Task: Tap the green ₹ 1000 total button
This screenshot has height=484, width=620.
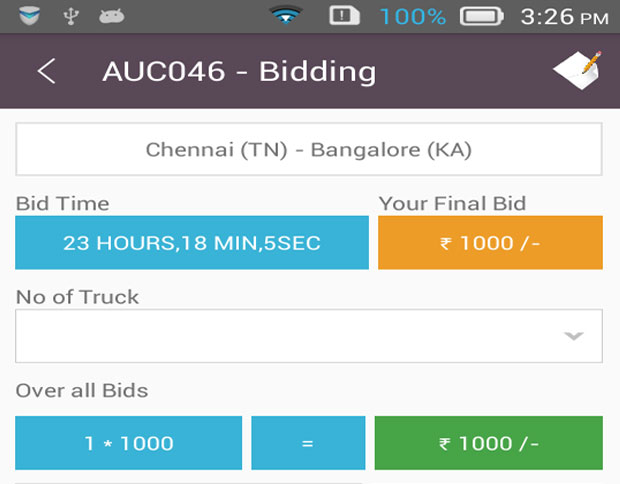Action: pyautogui.click(x=488, y=443)
